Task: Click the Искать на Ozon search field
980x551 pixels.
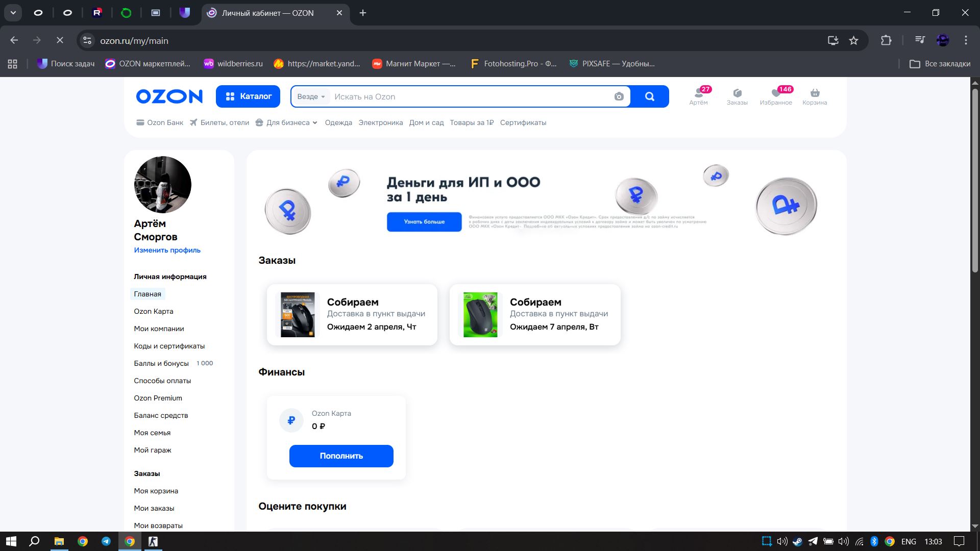Action: (x=470, y=96)
